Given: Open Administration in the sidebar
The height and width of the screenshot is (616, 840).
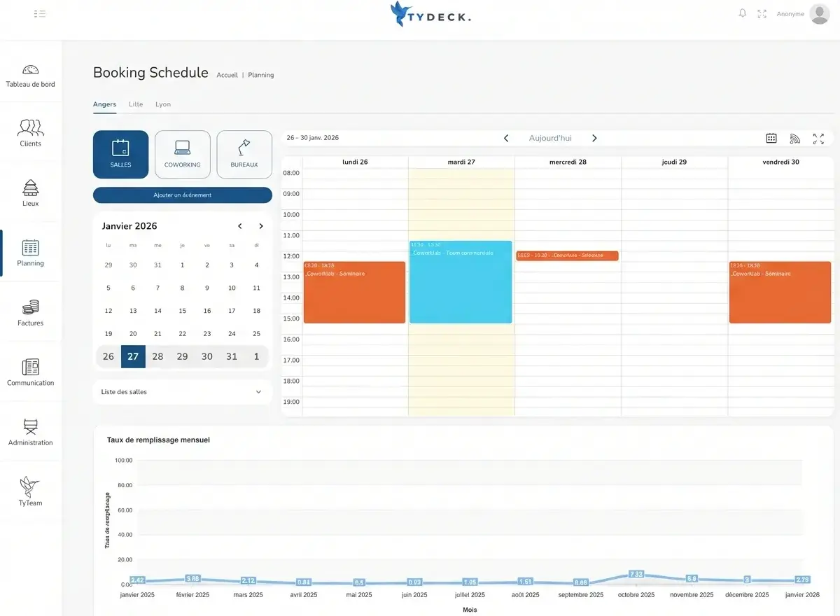Looking at the screenshot, I should coord(30,426).
